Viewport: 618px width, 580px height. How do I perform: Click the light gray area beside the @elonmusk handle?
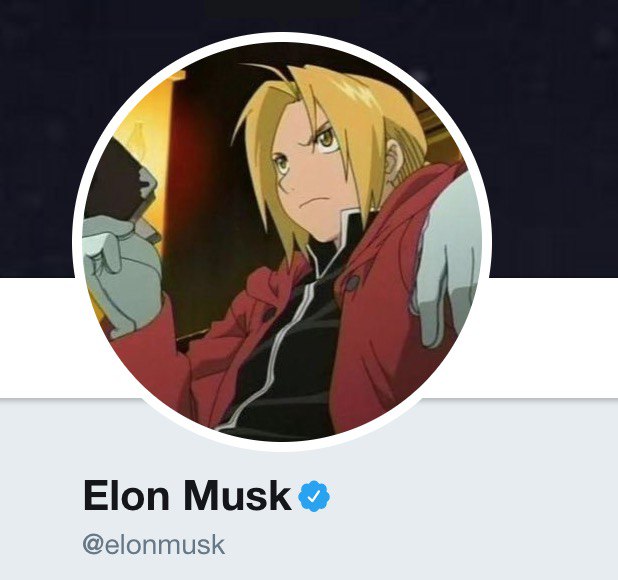[394, 545]
